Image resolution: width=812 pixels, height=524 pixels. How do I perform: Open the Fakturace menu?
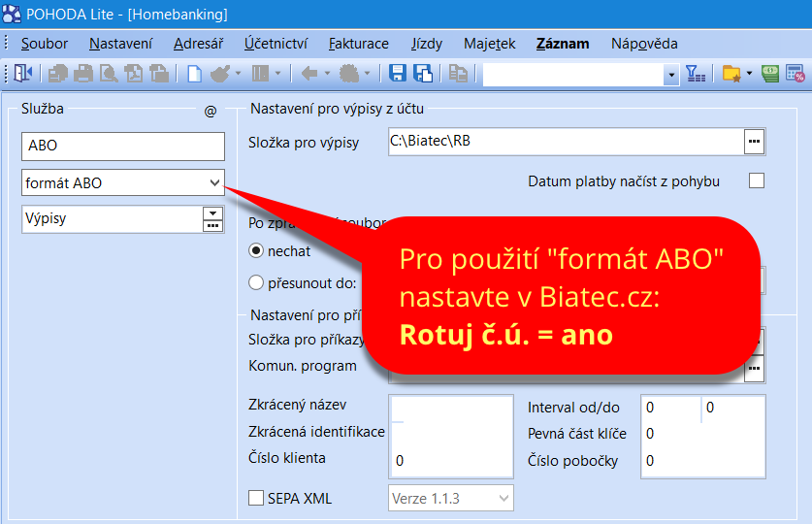click(x=358, y=44)
